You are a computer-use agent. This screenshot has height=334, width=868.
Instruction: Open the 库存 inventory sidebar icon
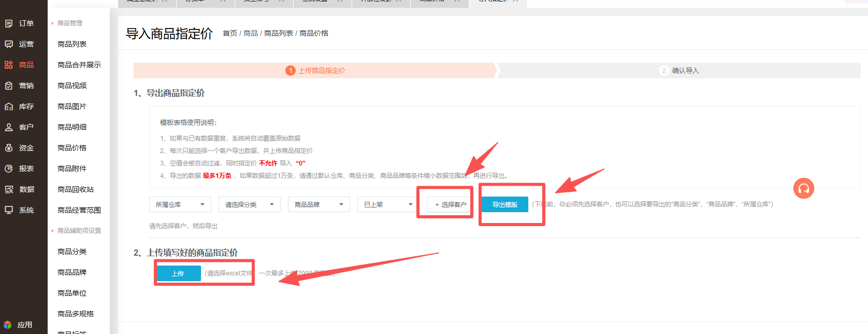click(x=9, y=106)
